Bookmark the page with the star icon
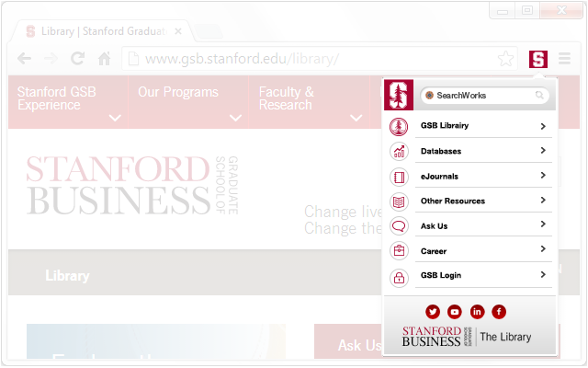This screenshot has width=588, height=368. 506,59
